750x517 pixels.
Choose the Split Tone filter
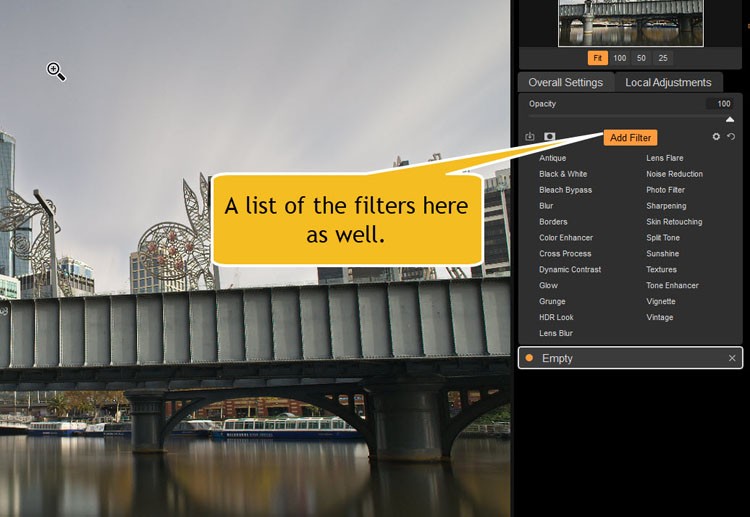662,238
